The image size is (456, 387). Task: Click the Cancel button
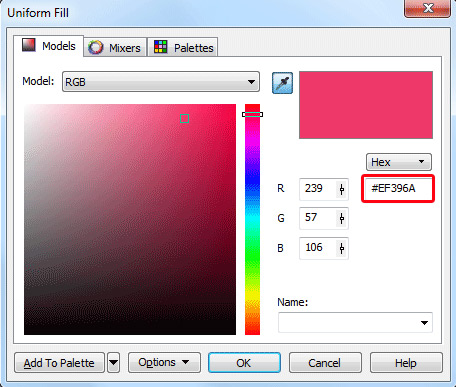[x=325, y=363]
